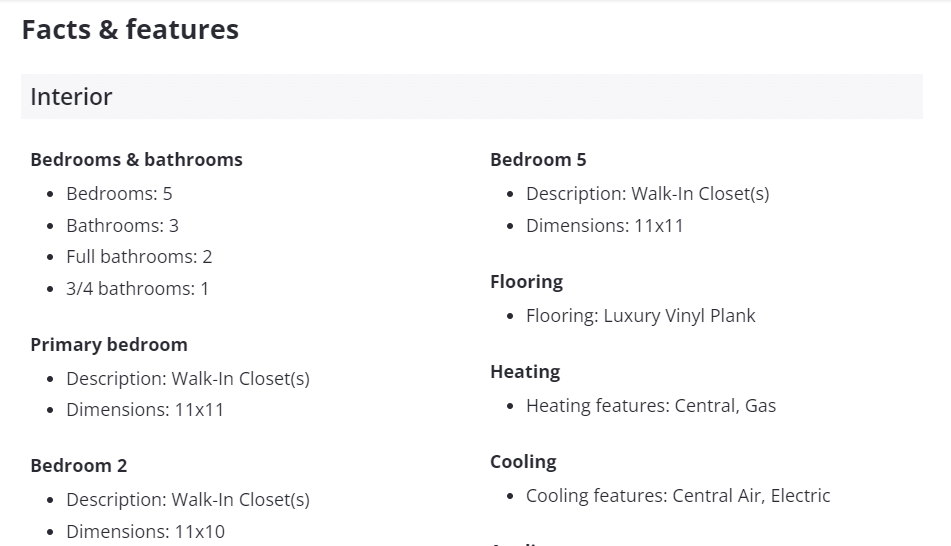
Task: Select the Cooling subheading
Action: click(523, 462)
